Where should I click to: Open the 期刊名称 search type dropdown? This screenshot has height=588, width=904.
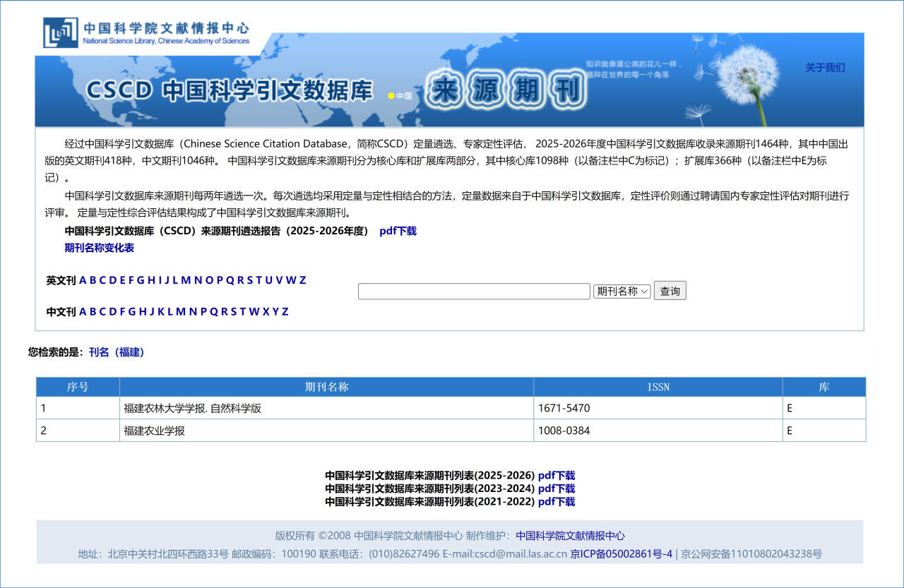point(622,291)
